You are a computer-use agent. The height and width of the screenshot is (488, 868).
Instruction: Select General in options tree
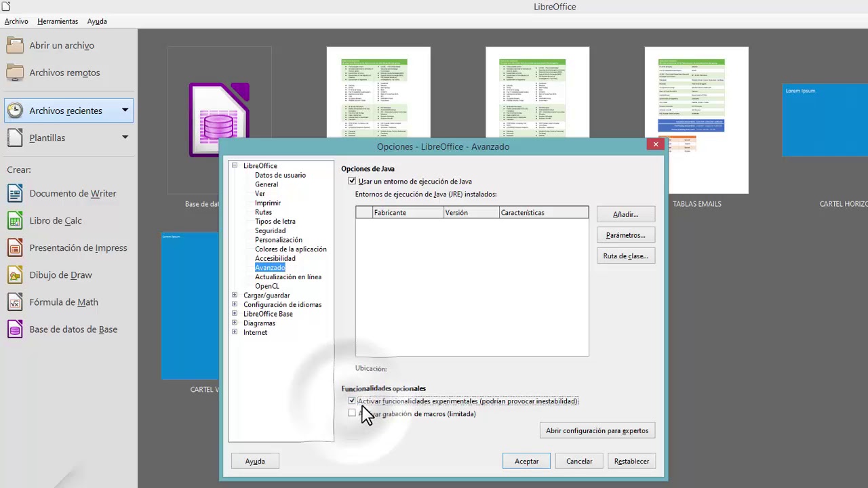coord(267,184)
